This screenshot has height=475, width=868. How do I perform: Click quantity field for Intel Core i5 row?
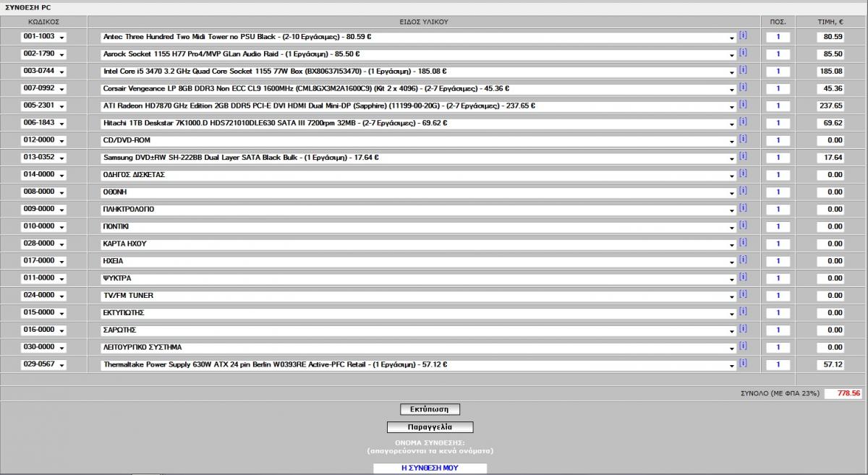778,72
